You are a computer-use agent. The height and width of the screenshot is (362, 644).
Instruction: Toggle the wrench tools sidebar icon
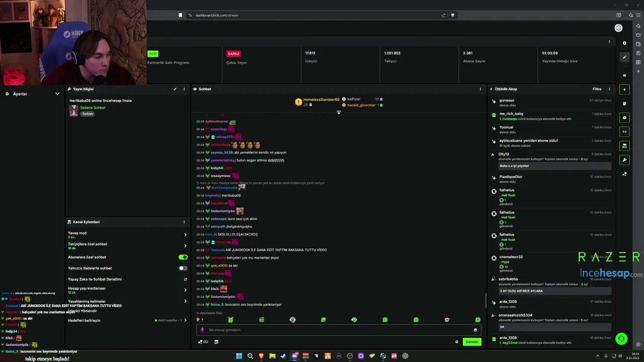624,160
